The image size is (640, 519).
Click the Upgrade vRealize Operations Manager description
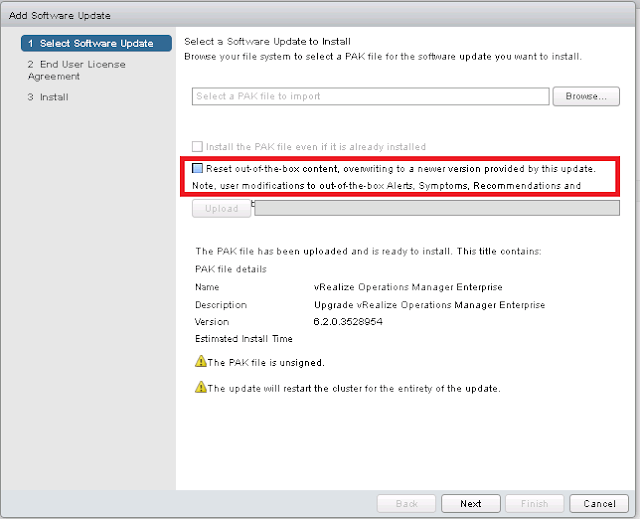pos(429,305)
